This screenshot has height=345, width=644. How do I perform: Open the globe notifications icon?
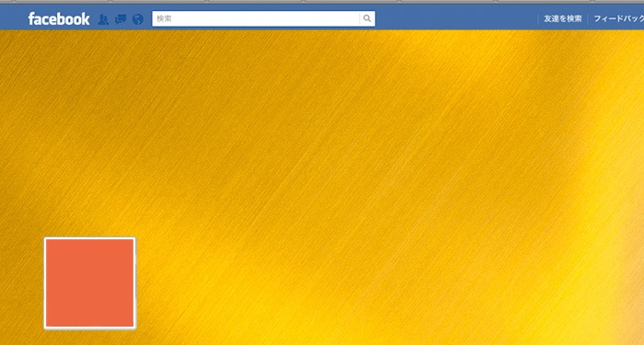pos(138,19)
